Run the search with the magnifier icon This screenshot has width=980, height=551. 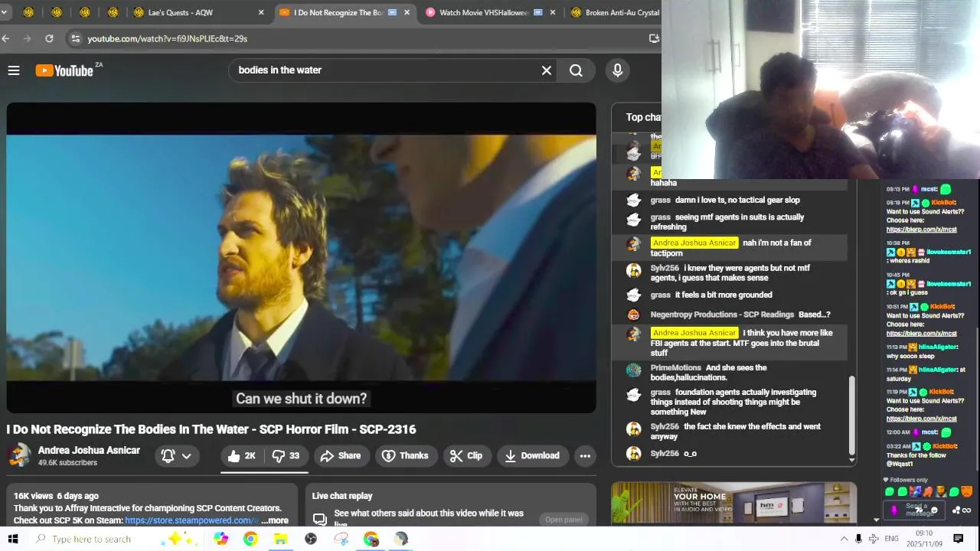coord(576,70)
